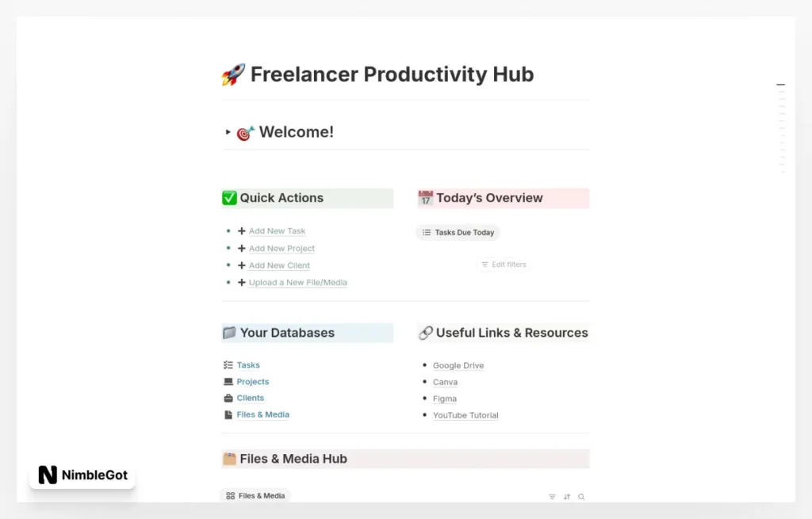Click Edit filters under Today's Overview
The width and height of the screenshot is (812, 519).
(504, 265)
